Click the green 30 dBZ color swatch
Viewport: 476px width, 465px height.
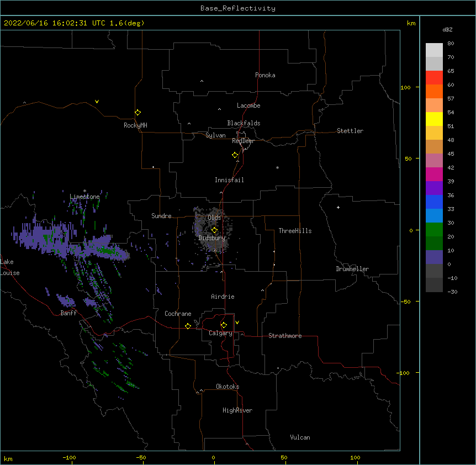point(434,230)
